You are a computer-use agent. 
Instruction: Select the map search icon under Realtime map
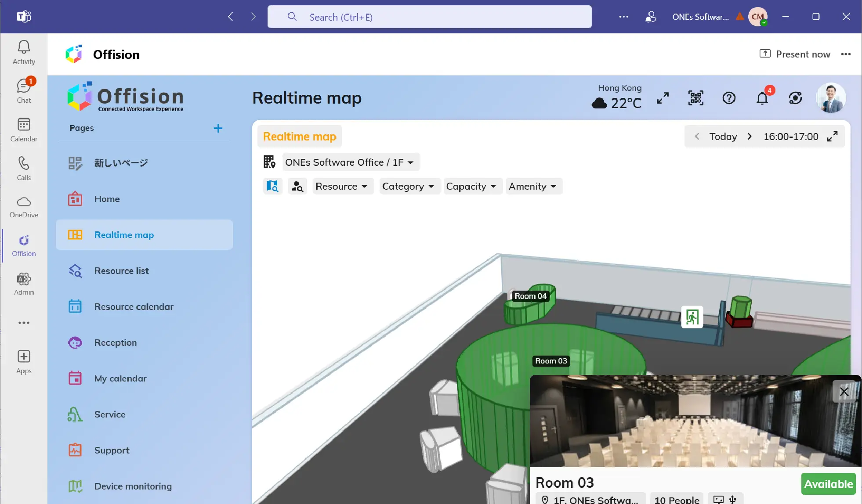(x=272, y=186)
